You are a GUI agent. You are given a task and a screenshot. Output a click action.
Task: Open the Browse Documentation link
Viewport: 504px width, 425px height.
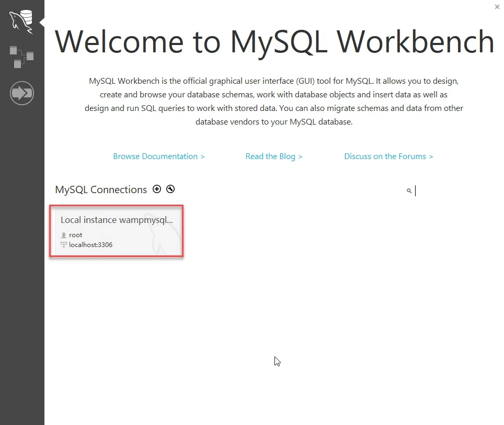[159, 156]
